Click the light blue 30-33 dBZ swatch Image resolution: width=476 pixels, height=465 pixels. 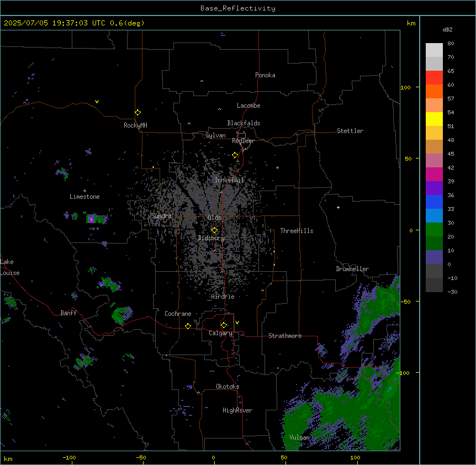tap(434, 216)
